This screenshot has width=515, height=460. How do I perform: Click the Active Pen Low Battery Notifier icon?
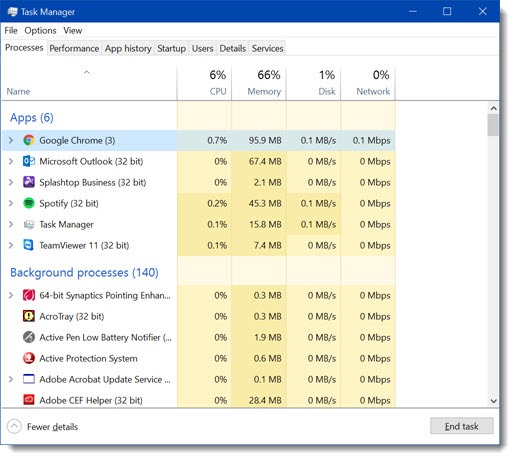[29, 337]
